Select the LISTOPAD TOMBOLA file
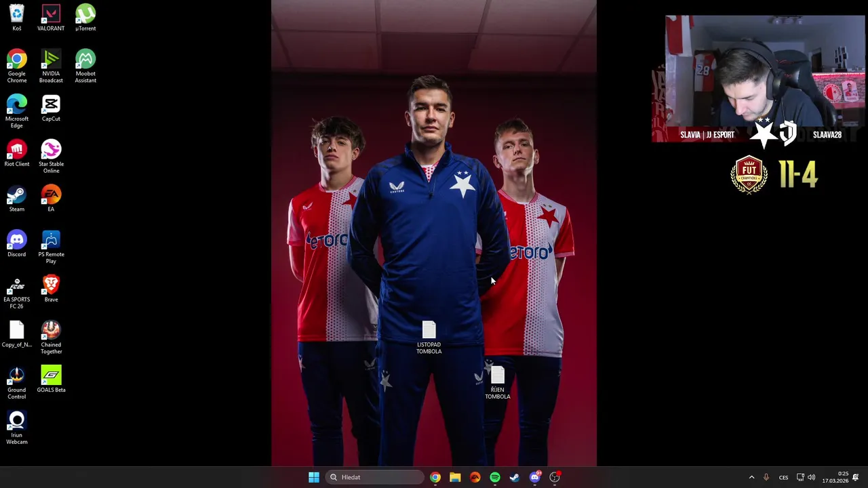The width and height of the screenshot is (868, 488). coord(429,338)
